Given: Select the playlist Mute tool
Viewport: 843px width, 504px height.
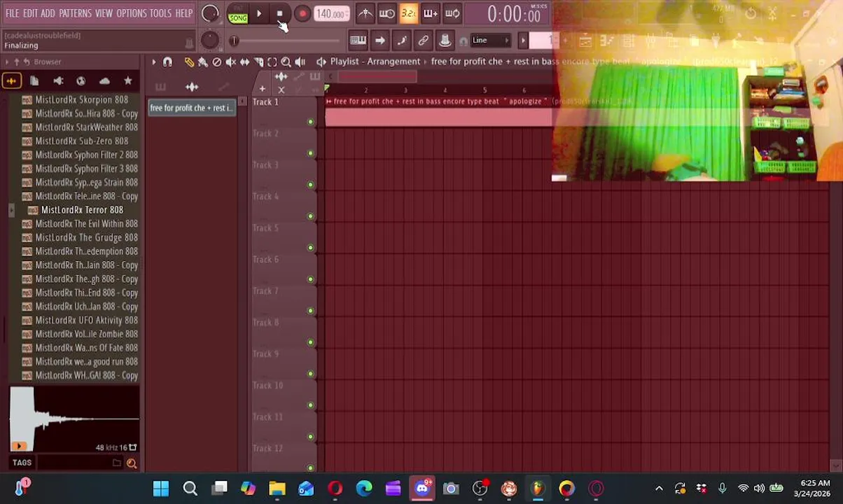Looking at the screenshot, I should click(x=231, y=62).
